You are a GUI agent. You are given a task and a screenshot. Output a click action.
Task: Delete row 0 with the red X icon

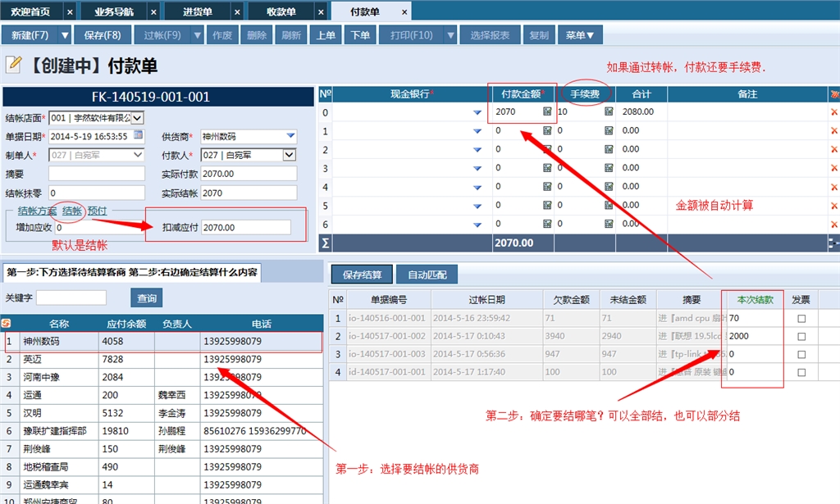834,111
